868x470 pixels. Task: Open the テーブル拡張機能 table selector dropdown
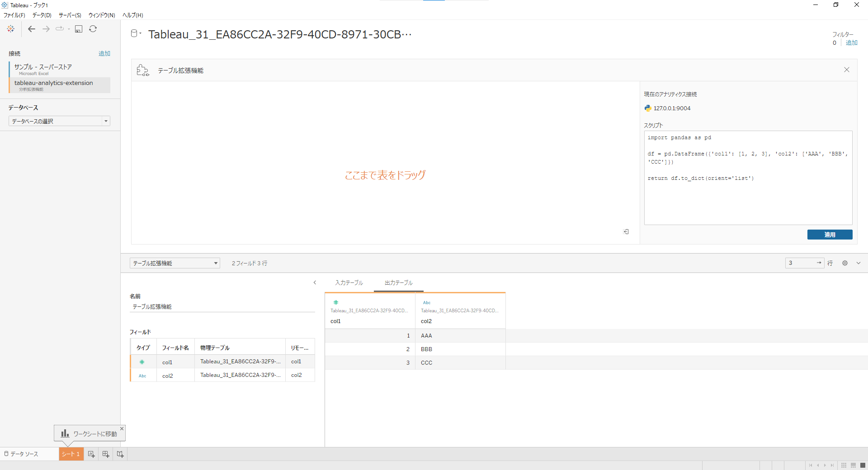click(175, 263)
